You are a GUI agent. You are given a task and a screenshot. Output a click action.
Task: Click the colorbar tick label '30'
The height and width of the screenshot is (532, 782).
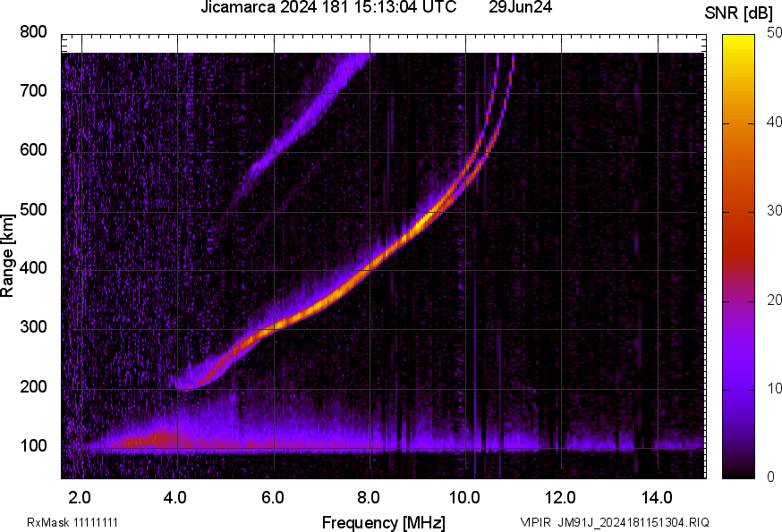(774, 211)
